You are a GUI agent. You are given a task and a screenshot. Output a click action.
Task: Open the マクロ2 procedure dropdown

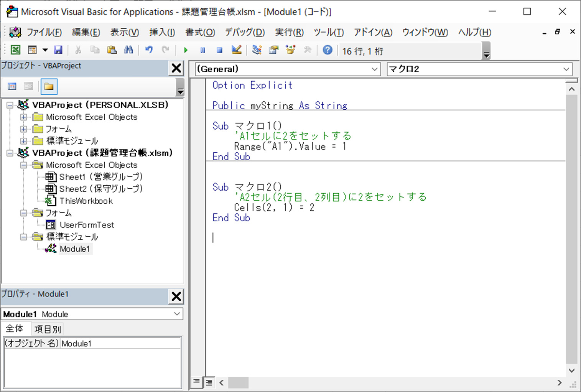(x=566, y=69)
